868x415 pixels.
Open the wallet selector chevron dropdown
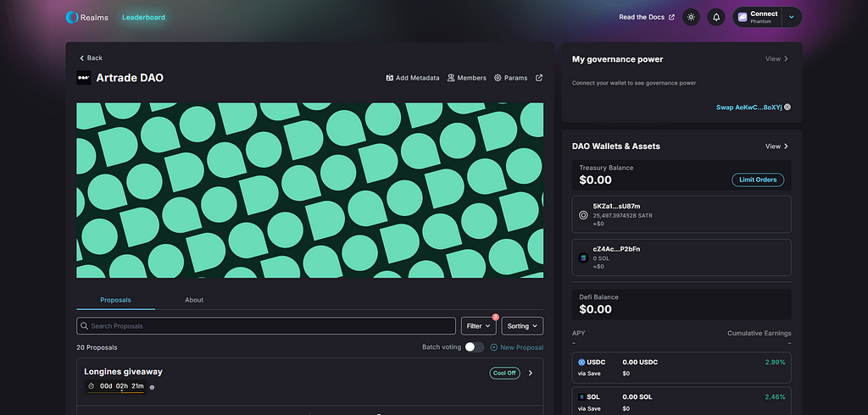tap(792, 17)
